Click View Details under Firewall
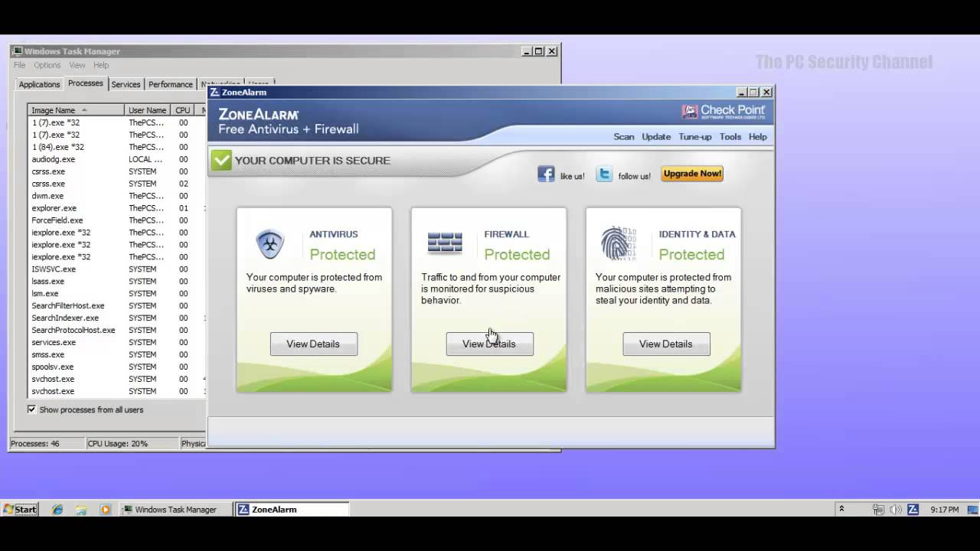This screenshot has height=551, width=980. 489,344
